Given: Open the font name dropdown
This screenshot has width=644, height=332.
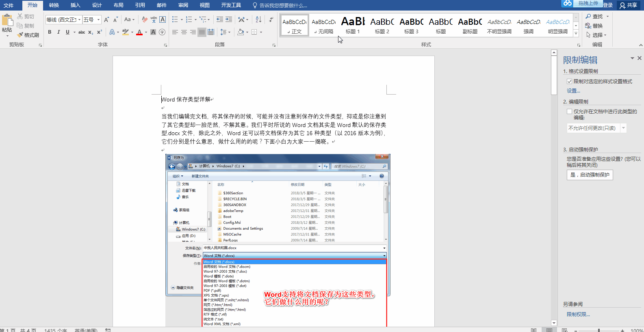Looking at the screenshot, I should [x=80, y=19].
